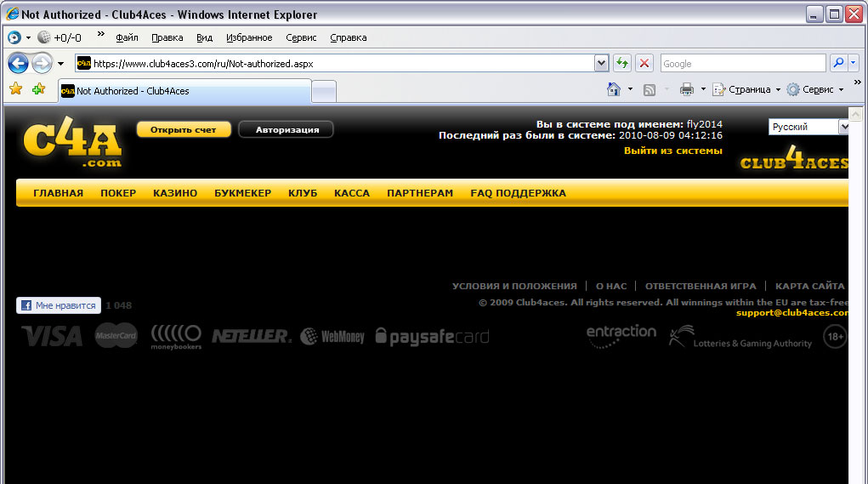Click the red Stop loading icon
Viewport: 868px width, 484px height.
pos(644,63)
